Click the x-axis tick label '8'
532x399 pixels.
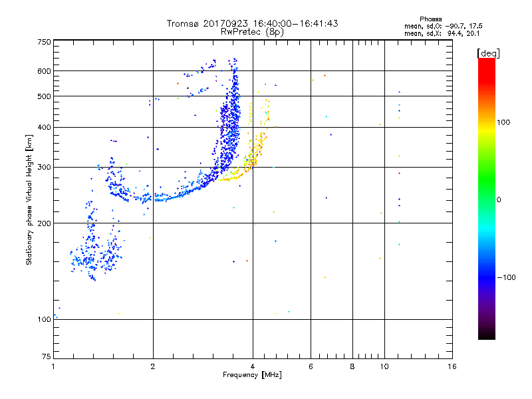coord(352,366)
